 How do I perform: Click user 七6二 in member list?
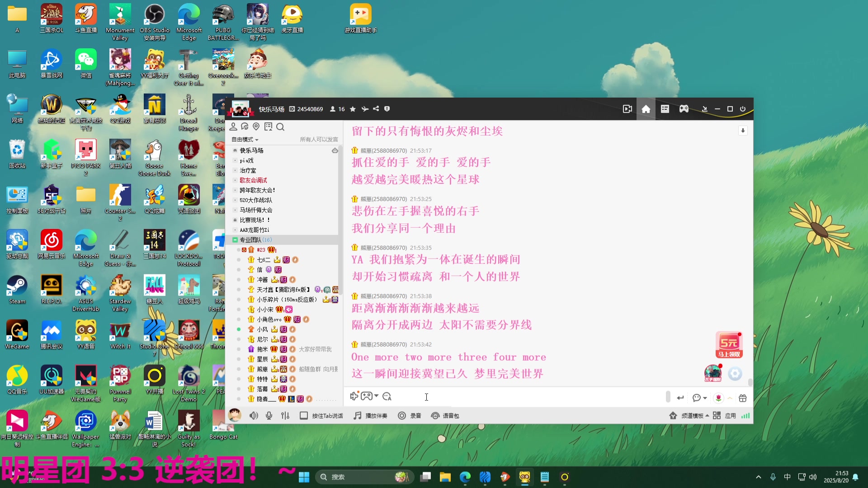(264, 260)
